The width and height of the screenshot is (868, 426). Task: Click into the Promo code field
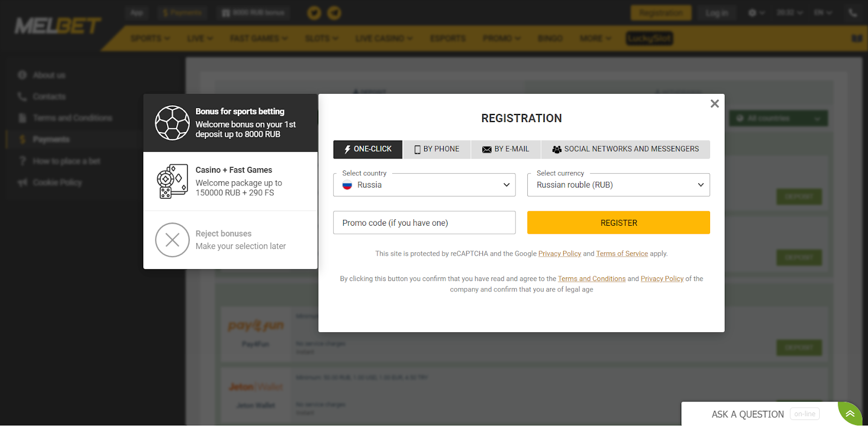[424, 222]
